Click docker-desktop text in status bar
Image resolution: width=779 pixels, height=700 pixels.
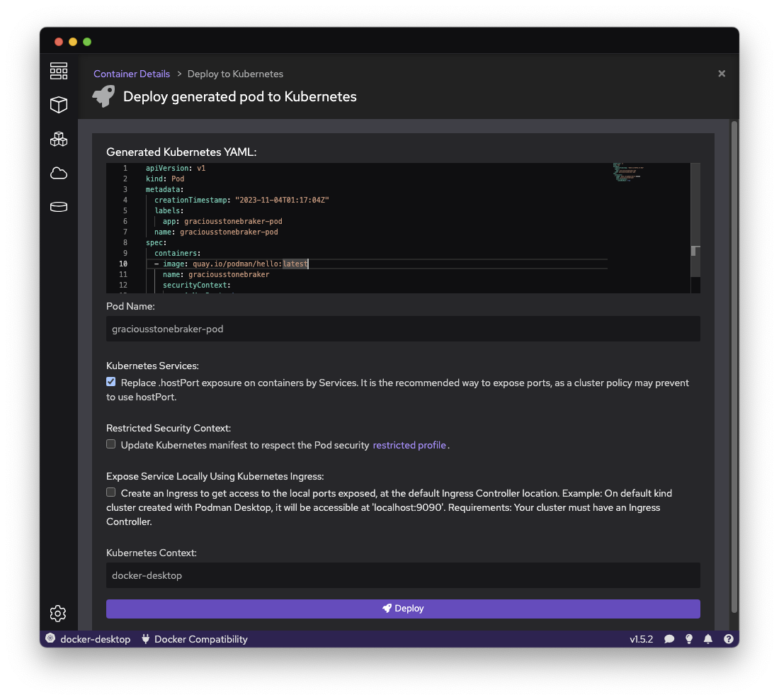(x=96, y=639)
